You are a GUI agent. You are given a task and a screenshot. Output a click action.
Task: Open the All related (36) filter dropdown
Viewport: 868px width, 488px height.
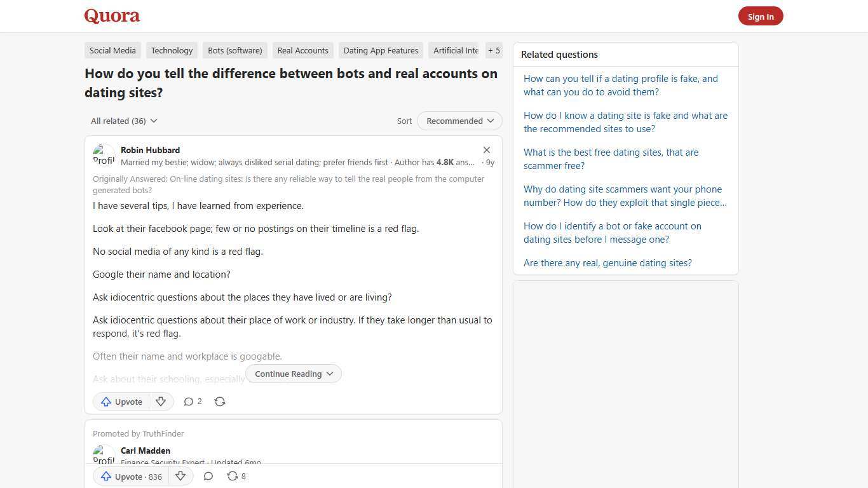[x=124, y=121]
